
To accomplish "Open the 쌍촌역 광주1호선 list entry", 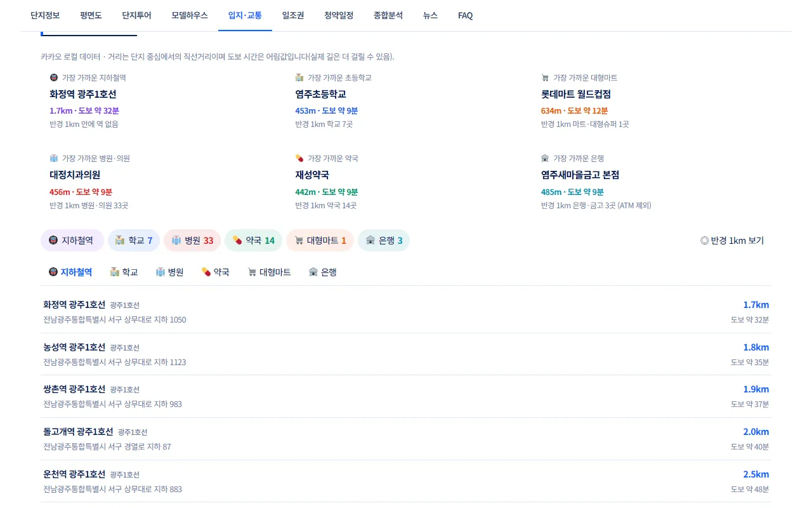I will [406, 396].
